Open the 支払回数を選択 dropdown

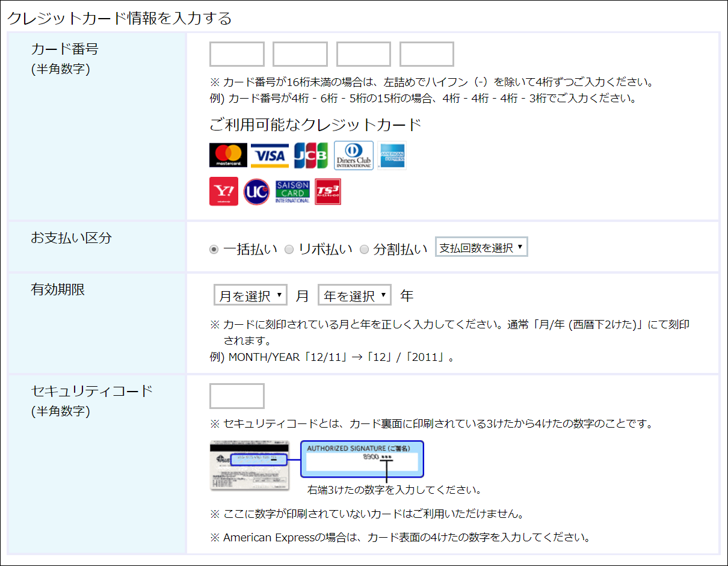point(481,247)
